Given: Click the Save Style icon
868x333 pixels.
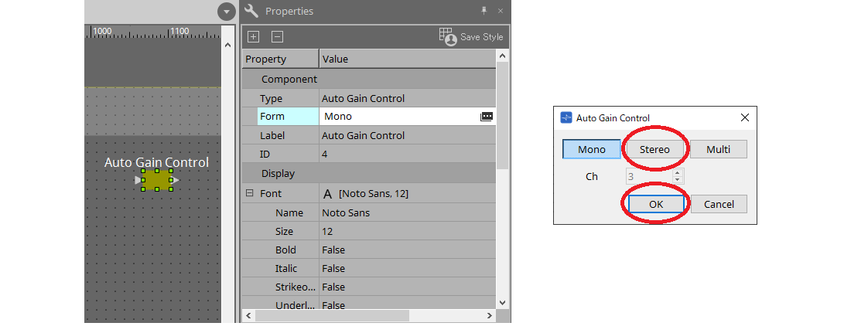Looking at the screenshot, I should click(x=446, y=36).
